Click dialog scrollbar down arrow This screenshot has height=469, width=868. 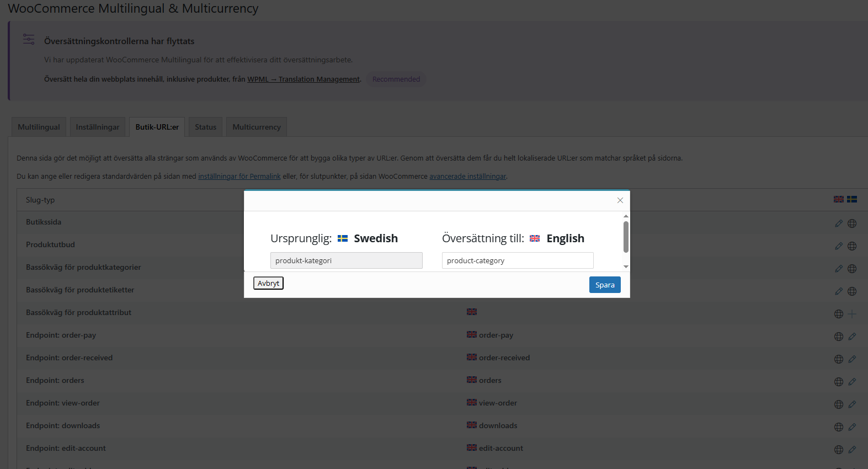point(626,267)
